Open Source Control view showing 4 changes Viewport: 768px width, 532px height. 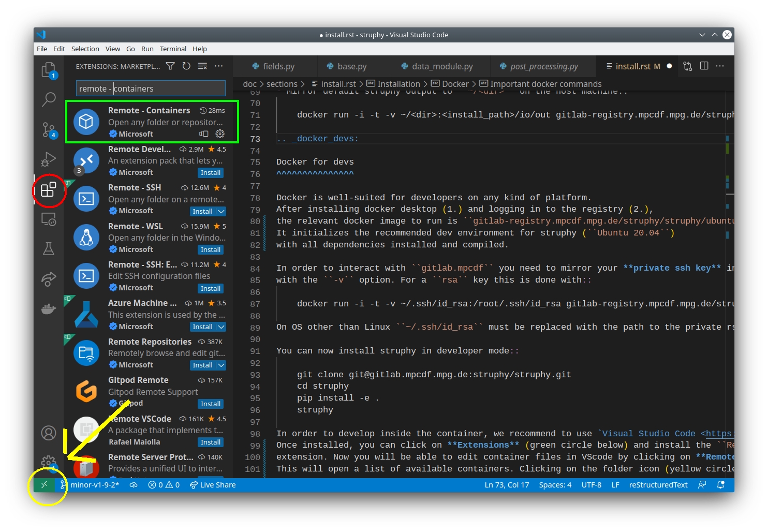49,129
